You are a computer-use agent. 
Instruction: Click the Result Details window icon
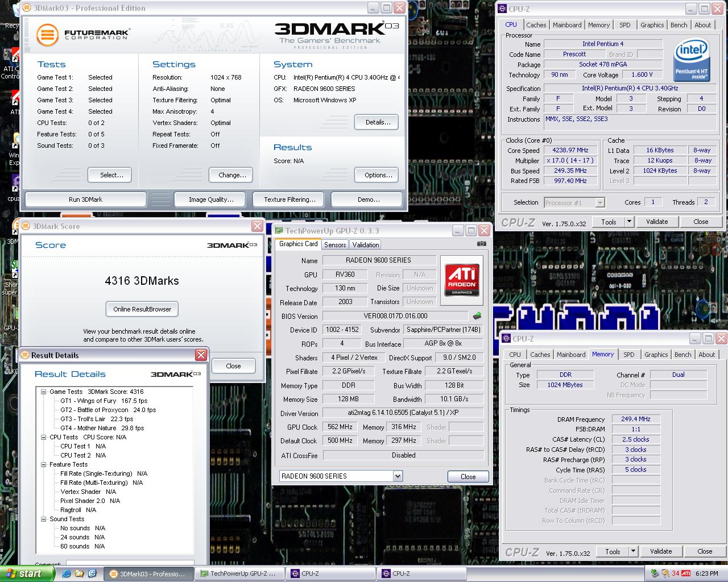(25, 355)
